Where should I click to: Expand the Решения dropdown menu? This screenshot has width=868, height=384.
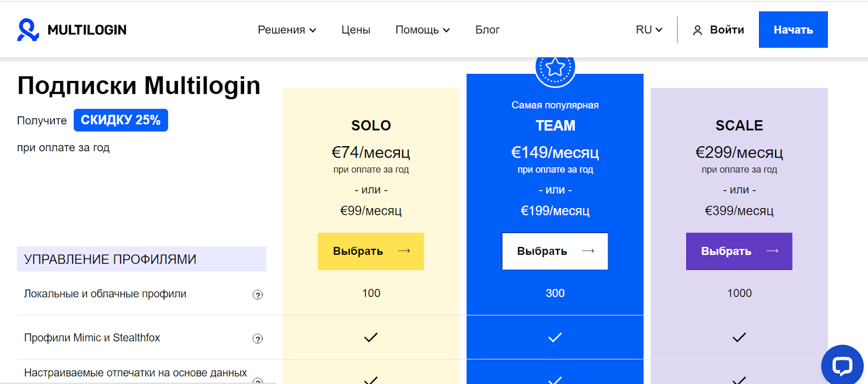pos(287,30)
